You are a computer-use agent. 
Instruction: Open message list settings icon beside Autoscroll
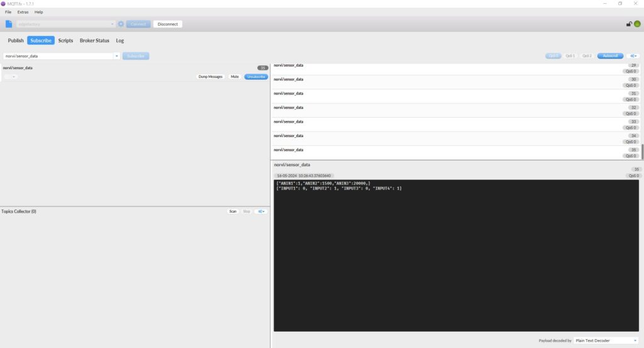pos(633,56)
